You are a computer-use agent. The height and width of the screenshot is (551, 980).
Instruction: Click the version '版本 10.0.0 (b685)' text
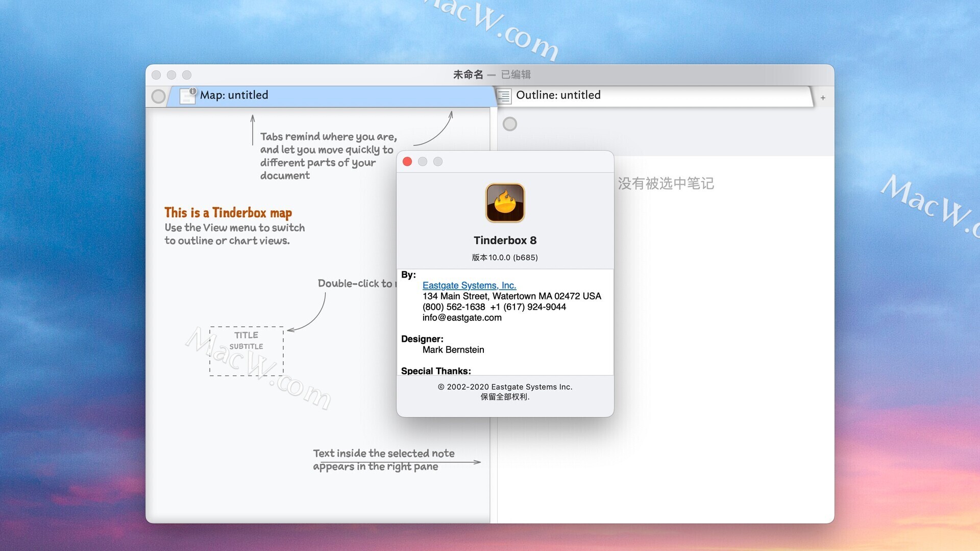pyautogui.click(x=505, y=258)
